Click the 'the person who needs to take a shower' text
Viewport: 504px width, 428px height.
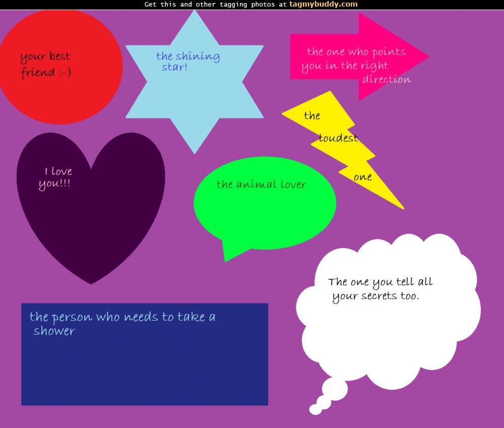pos(122,324)
